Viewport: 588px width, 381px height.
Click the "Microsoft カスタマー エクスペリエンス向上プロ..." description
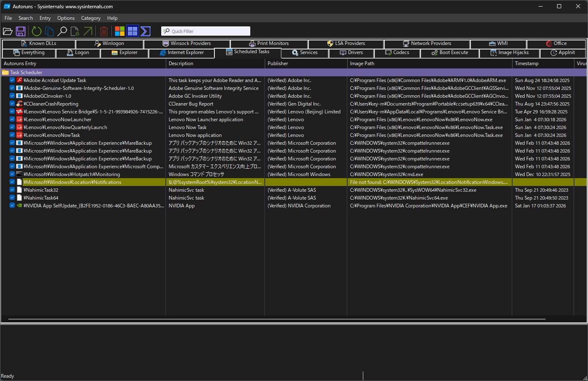215,167
